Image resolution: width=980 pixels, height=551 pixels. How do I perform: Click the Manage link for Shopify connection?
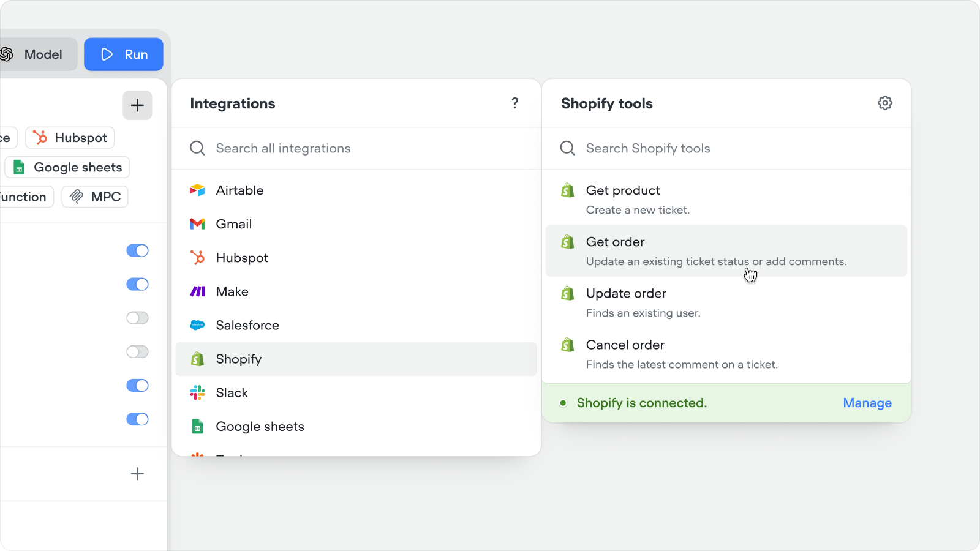[867, 403]
